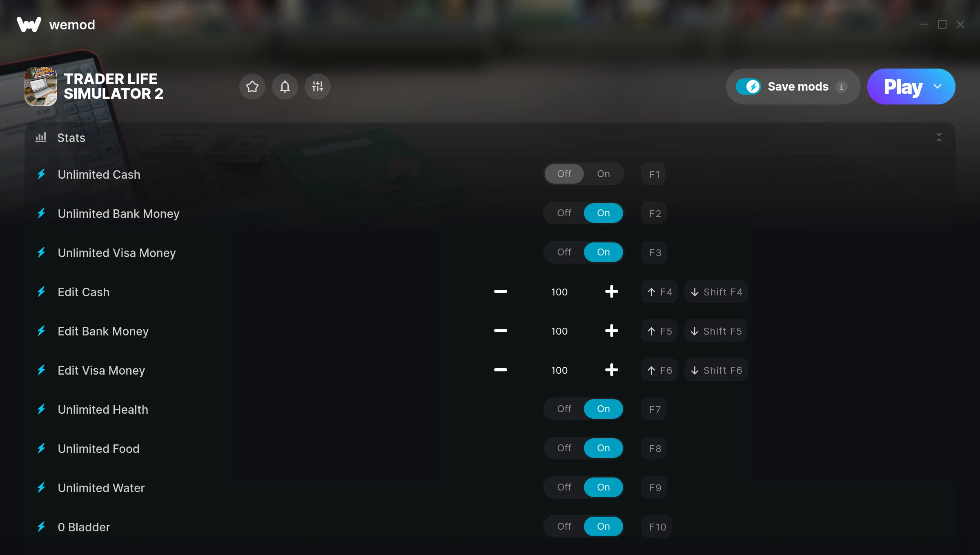The image size is (980, 555).
Task: Increase Edit Cash value with plus icon
Action: [611, 292]
